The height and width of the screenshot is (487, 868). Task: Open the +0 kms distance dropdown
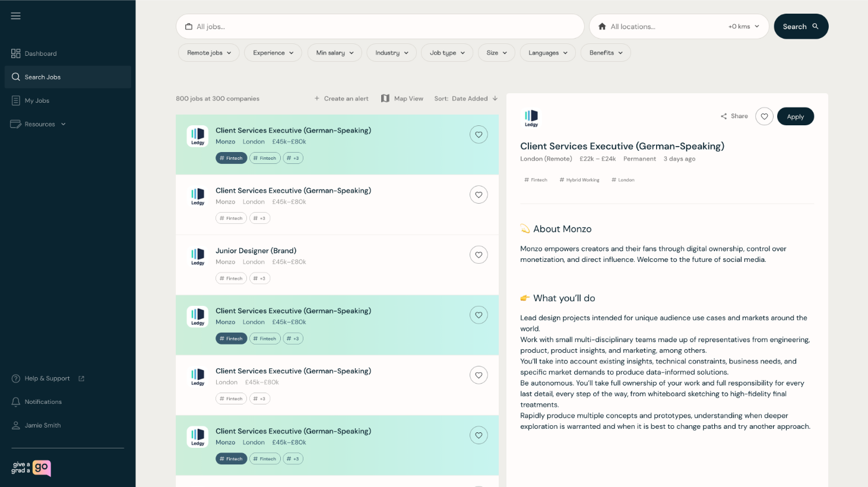743,26
